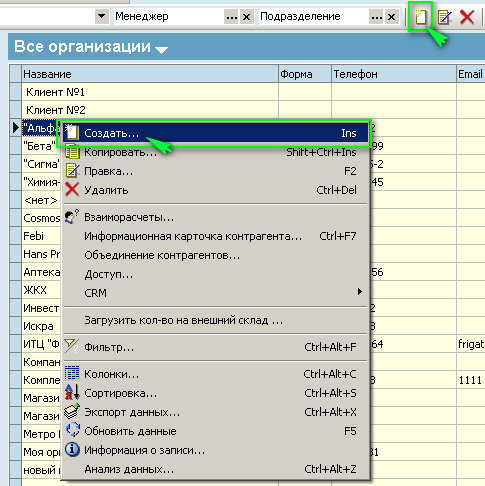Click into the Менеджер field

click(x=168, y=16)
